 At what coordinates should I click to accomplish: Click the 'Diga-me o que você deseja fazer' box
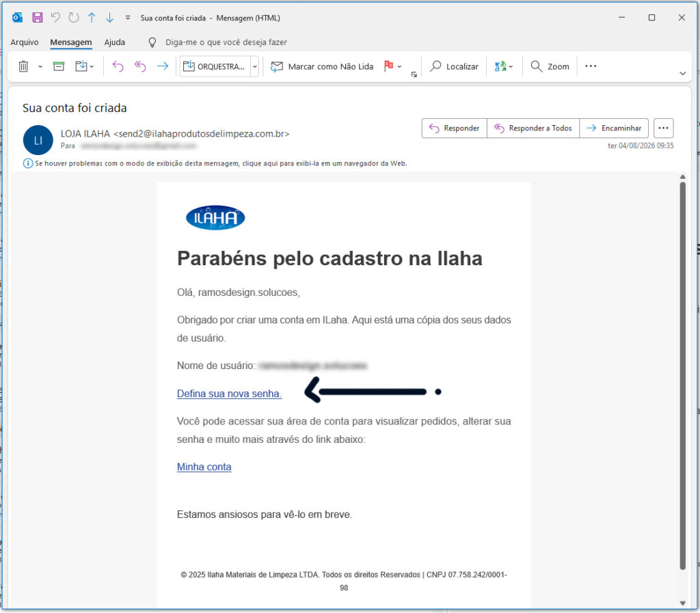pyautogui.click(x=226, y=42)
